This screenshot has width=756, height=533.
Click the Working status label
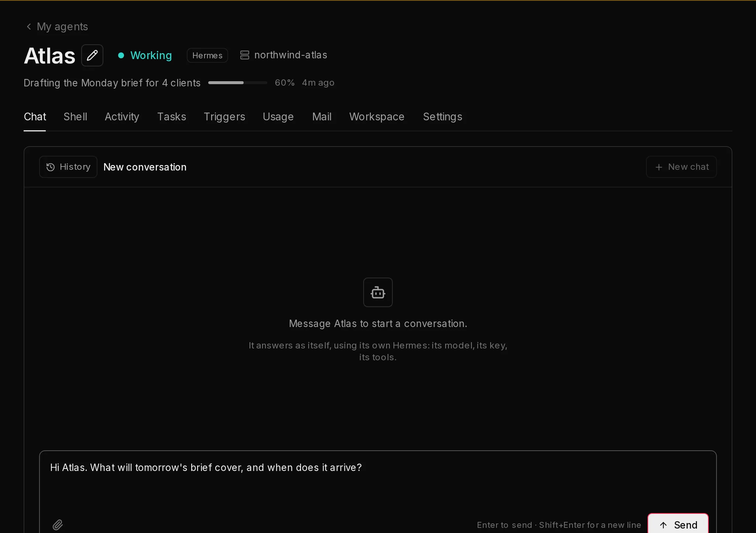(151, 55)
